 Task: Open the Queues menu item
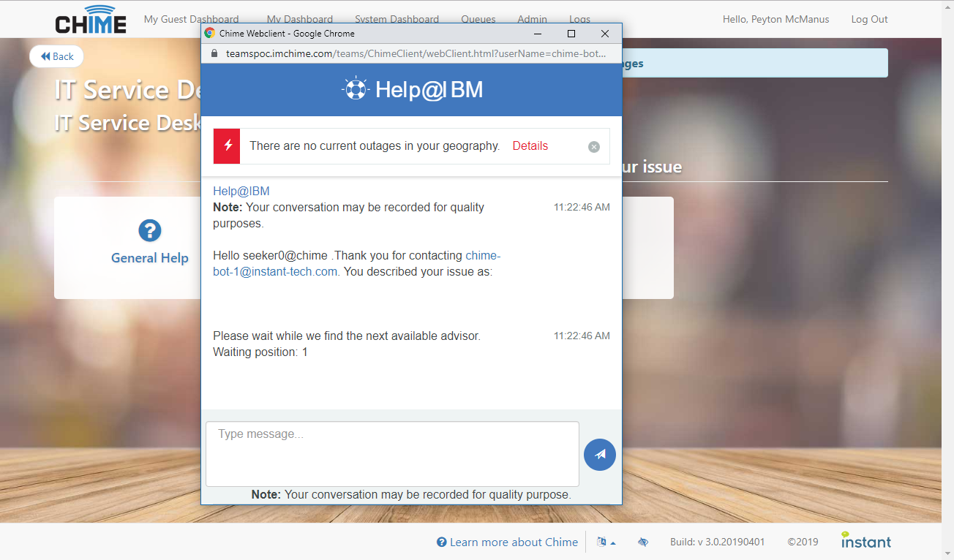tap(478, 19)
